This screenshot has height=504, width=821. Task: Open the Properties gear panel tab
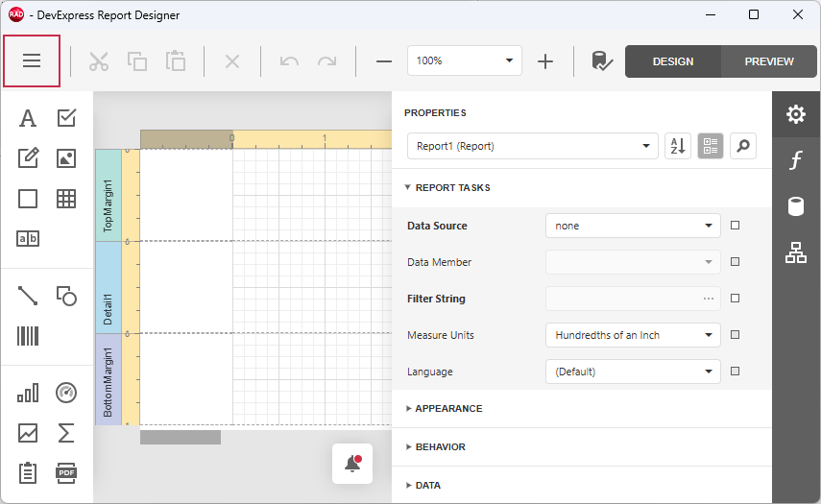pos(796,114)
